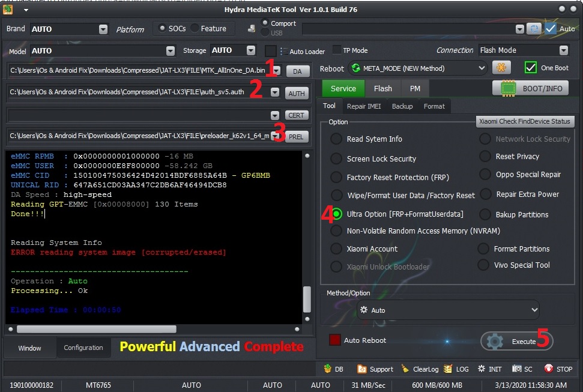Select Ultra Option [FRP+FormatUserdata] radio
583x392 pixels.
[x=336, y=214]
